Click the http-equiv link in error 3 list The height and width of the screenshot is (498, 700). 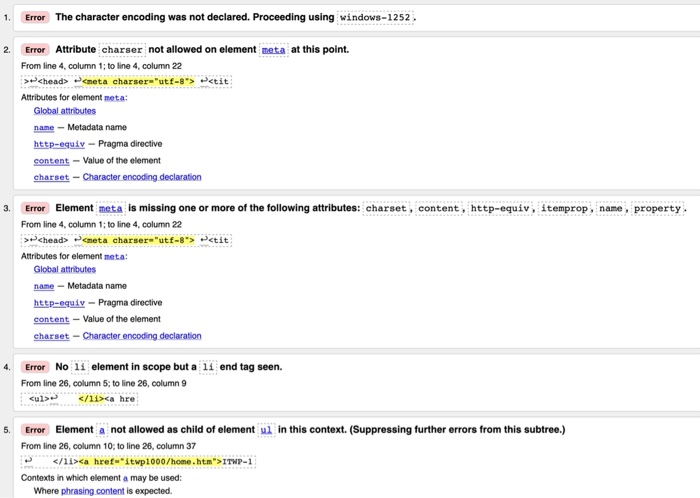(x=59, y=303)
